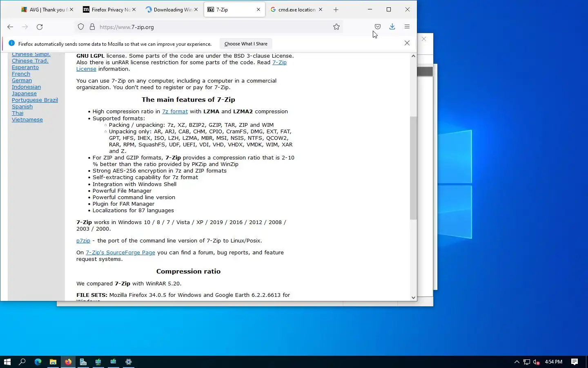The height and width of the screenshot is (368, 588).
Task: Open Firefox hamburger application menu
Action: (x=407, y=27)
